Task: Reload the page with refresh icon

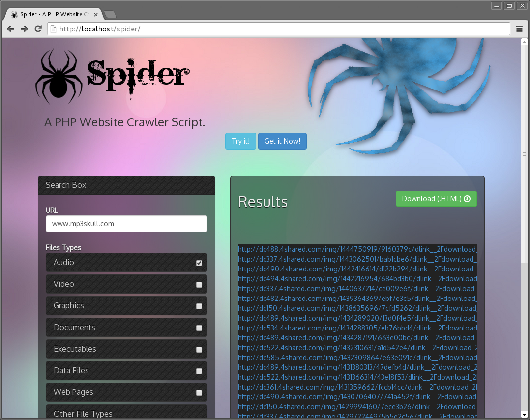Action: point(38,29)
